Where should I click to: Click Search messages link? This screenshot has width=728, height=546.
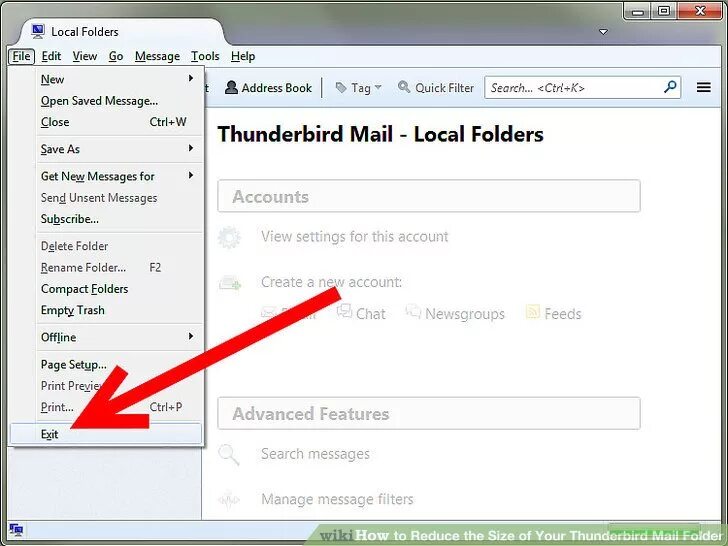coord(315,454)
